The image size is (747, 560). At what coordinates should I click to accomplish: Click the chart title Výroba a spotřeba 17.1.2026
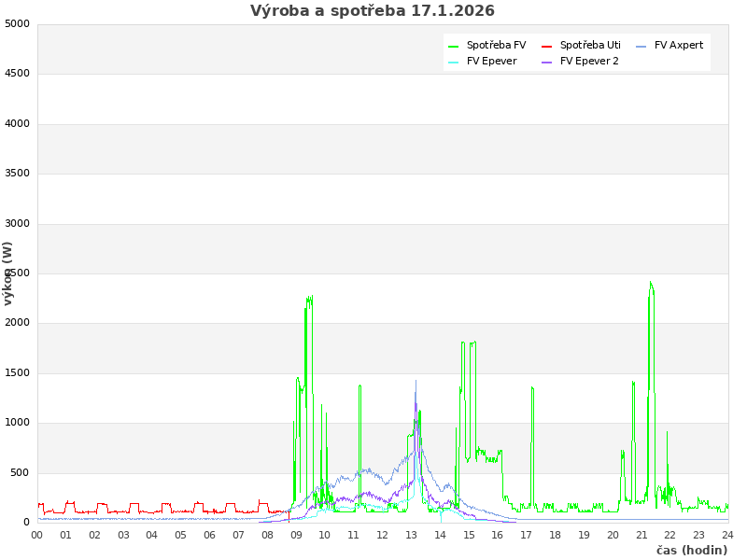[x=373, y=11]
